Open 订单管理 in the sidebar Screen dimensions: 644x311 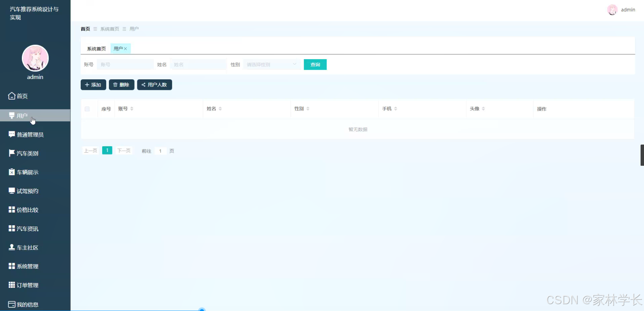(x=27, y=285)
